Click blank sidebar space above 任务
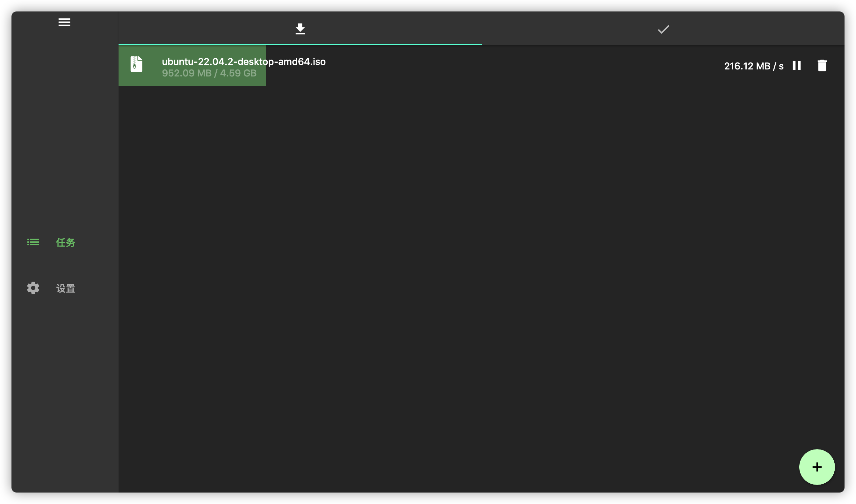Image resolution: width=856 pixels, height=504 pixels. [65, 136]
